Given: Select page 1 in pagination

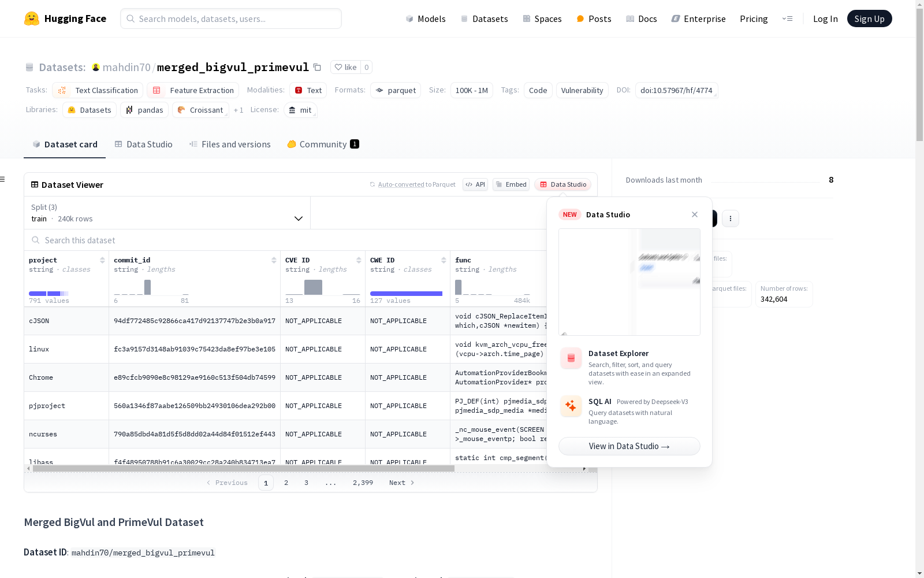Looking at the screenshot, I should 266,483.
